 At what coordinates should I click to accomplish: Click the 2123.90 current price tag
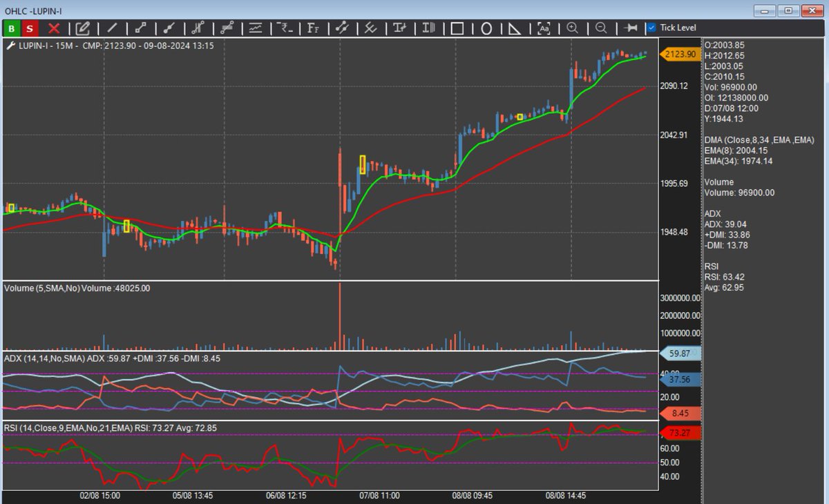(x=680, y=53)
